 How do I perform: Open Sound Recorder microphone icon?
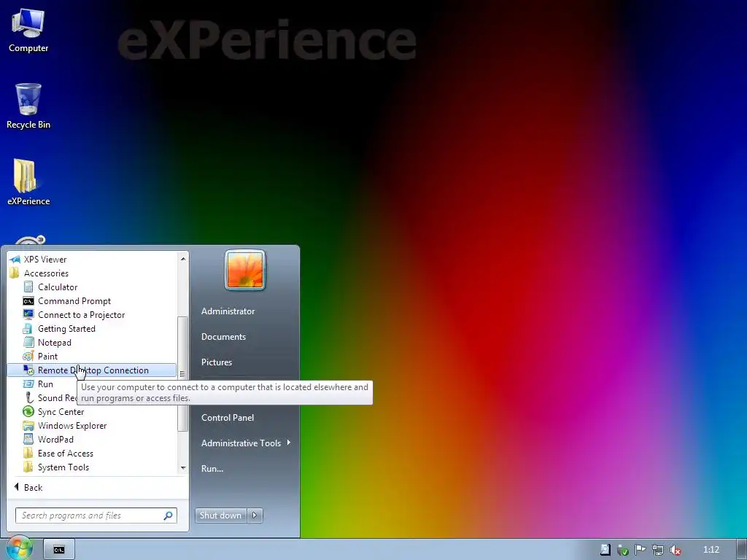coord(28,397)
